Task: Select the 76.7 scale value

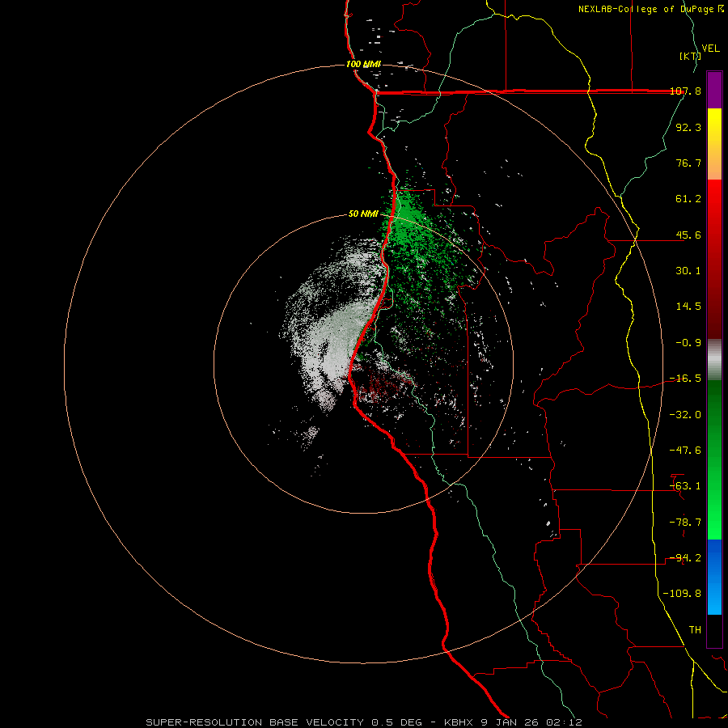Action: point(688,163)
